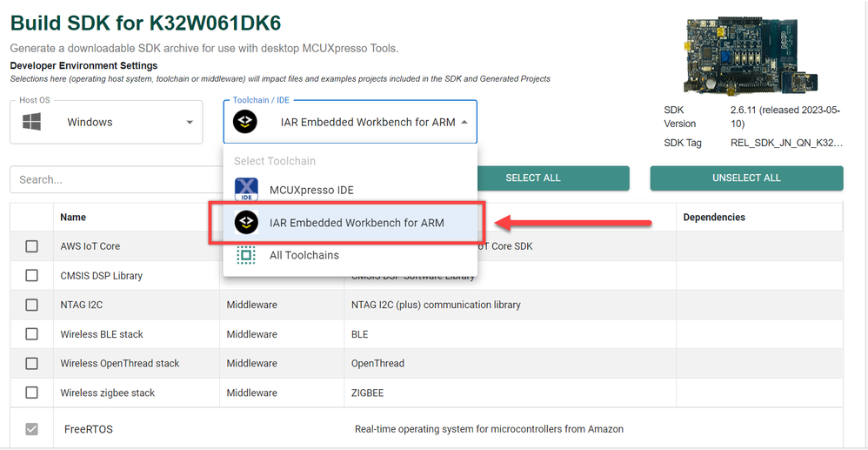Image resolution: width=868 pixels, height=450 pixels.
Task: Check the CMSIS DSP Library checkbox
Action: click(32, 276)
